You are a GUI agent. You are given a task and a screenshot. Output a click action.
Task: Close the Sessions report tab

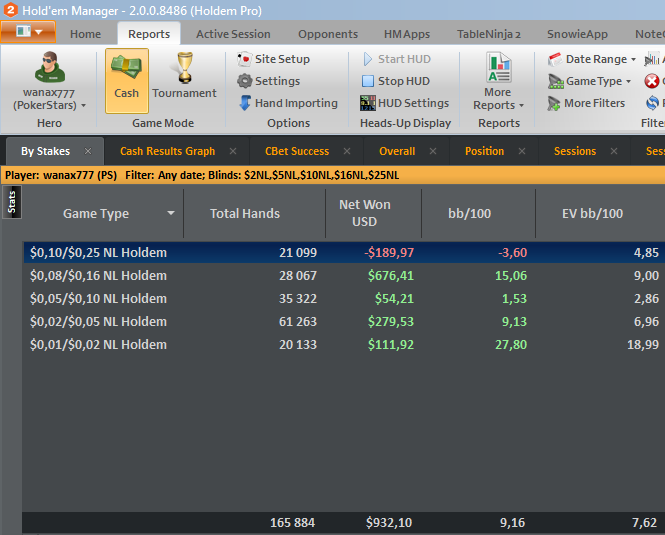coord(614,151)
